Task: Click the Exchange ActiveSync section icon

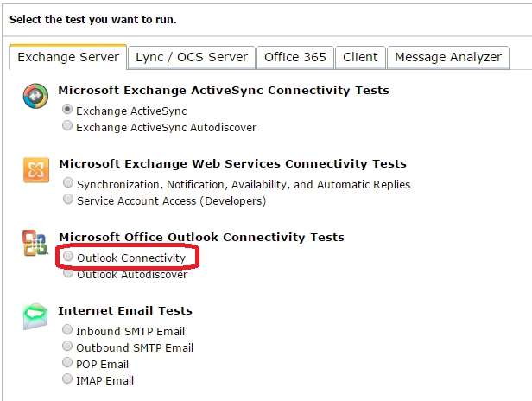Action: tap(35, 96)
